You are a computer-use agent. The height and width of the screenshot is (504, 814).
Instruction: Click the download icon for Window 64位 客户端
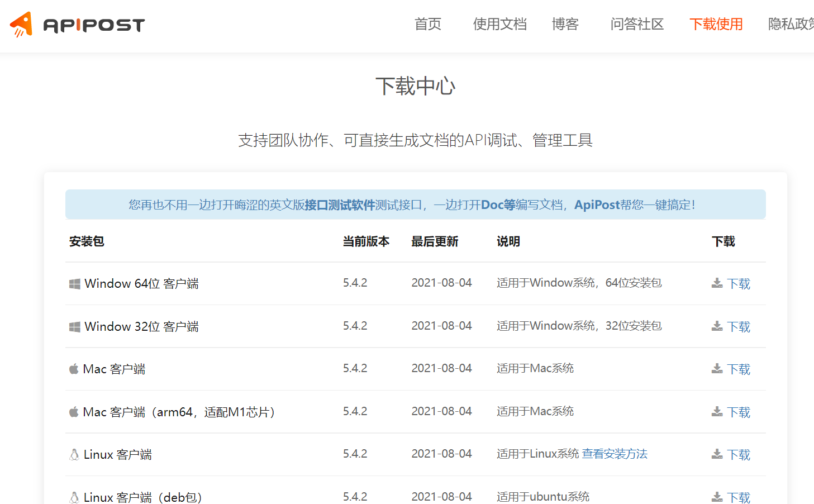716,283
